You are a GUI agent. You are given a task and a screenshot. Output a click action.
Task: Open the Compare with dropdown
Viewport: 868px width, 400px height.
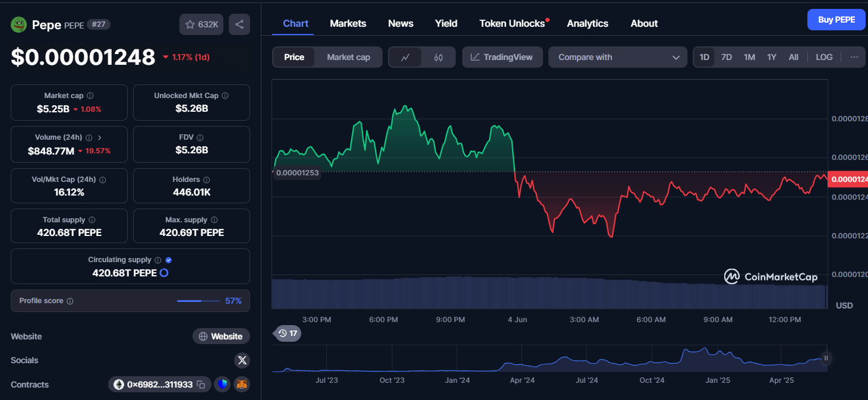pos(618,57)
